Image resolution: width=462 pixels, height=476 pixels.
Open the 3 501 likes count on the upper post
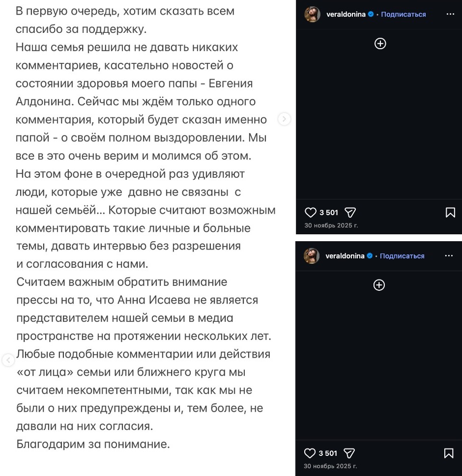point(329,213)
